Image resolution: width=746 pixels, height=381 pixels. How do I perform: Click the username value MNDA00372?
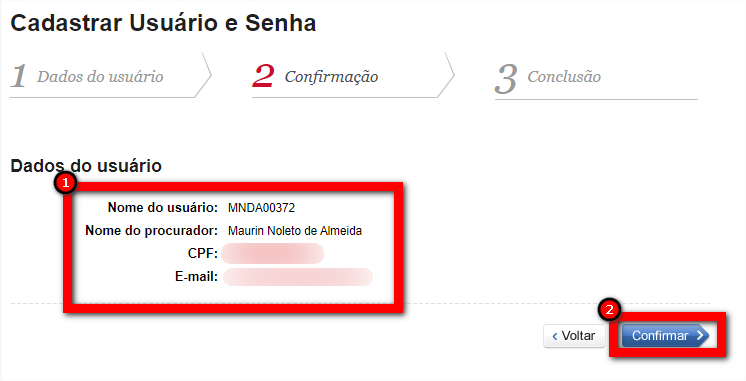(261, 208)
